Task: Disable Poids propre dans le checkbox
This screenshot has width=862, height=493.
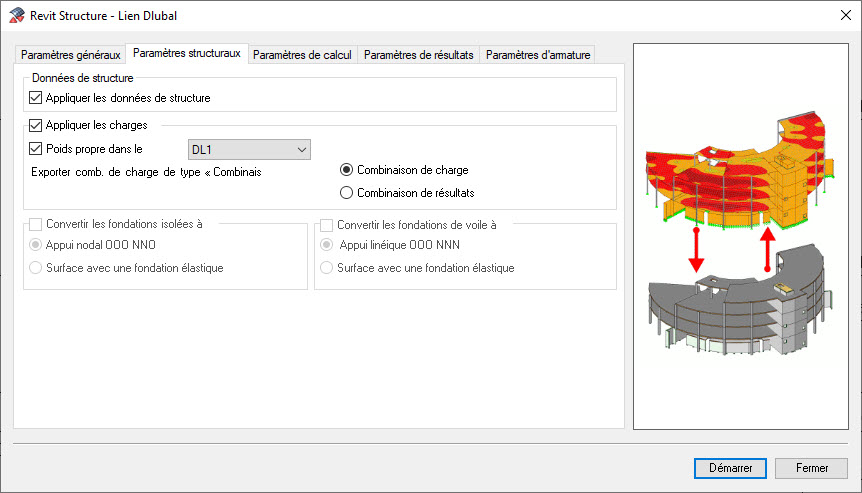Action: [x=36, y=149]
